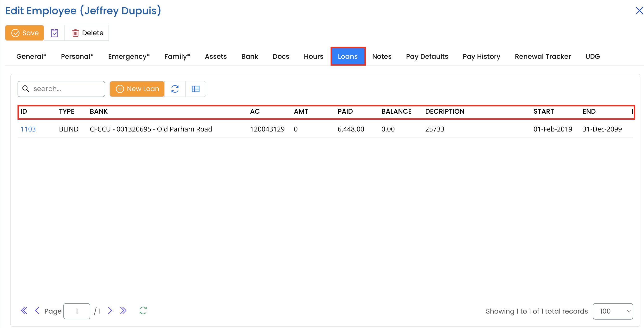The width and height of the screenshot is (644, 328).
Task: Select the Bank tab
Action: click(x=250, y=57)
